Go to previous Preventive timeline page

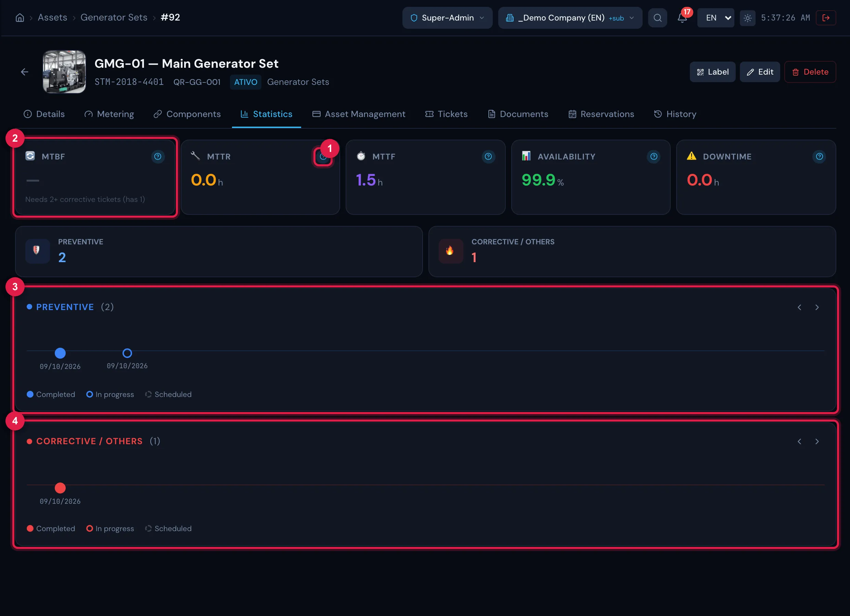pyautogui.click(x=799, y=307)
